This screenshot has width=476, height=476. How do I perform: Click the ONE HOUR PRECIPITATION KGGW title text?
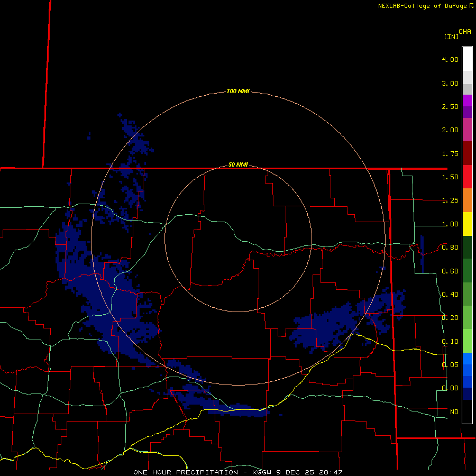238,472
